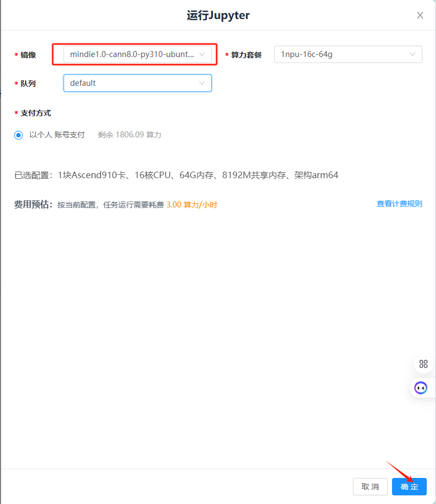Open the floating four-squares apps icon
436x504 pixels.
tap(423, 364)
